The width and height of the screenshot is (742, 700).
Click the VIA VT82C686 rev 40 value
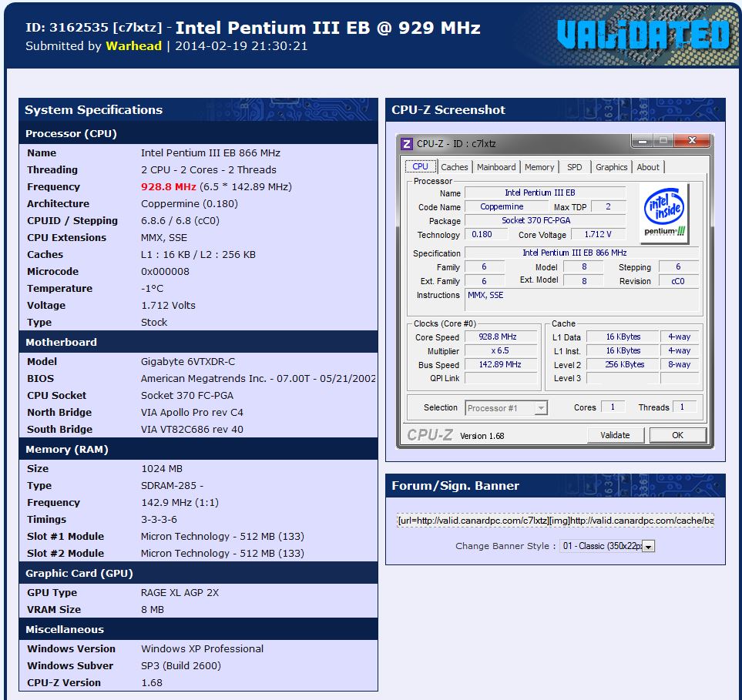192,430
